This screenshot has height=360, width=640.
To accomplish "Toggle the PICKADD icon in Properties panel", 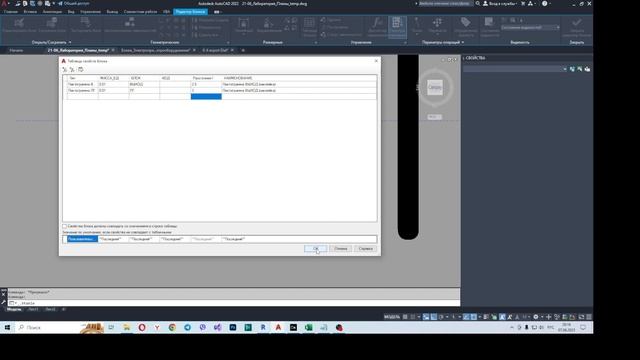I will (x=572, y=69).
